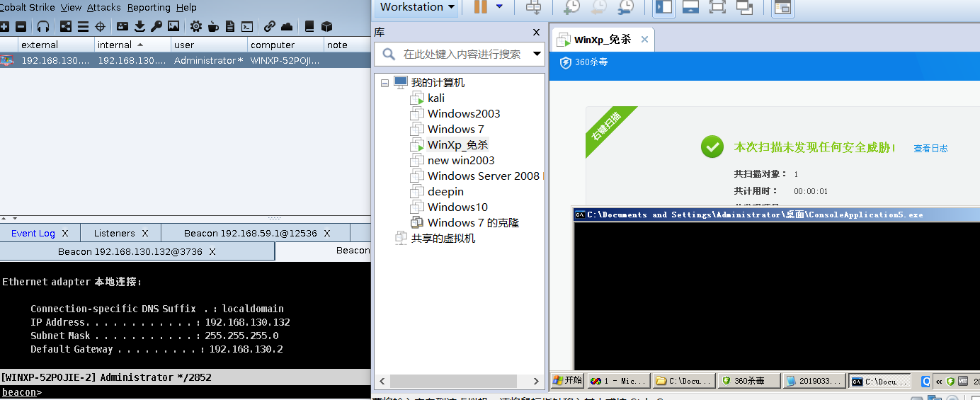Viewport: 980px width, 400px height.
Task: Click the cube About icon
Action: point(326,26)
